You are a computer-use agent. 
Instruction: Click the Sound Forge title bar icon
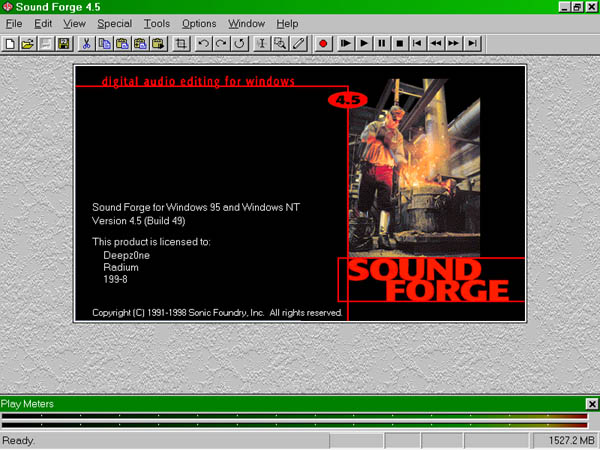pos(8,7)
